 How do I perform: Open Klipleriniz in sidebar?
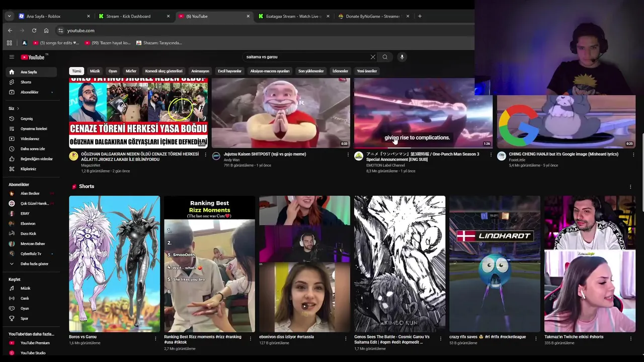pos(31,169)
